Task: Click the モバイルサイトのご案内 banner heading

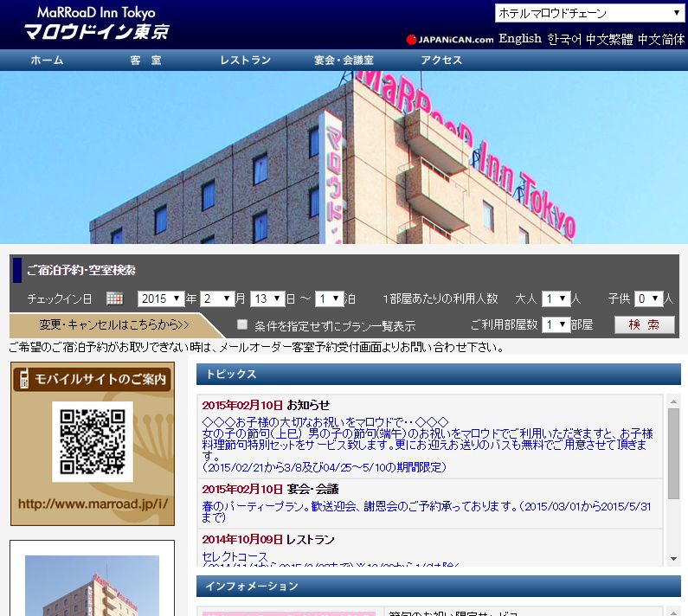Action: [92, 379]
